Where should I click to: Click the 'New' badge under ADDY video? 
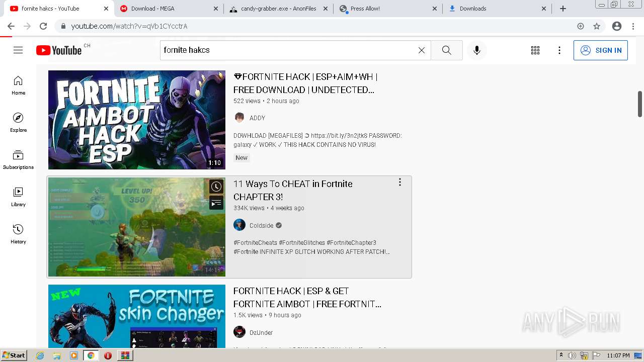pyautogui.click(x=242, y=157)
